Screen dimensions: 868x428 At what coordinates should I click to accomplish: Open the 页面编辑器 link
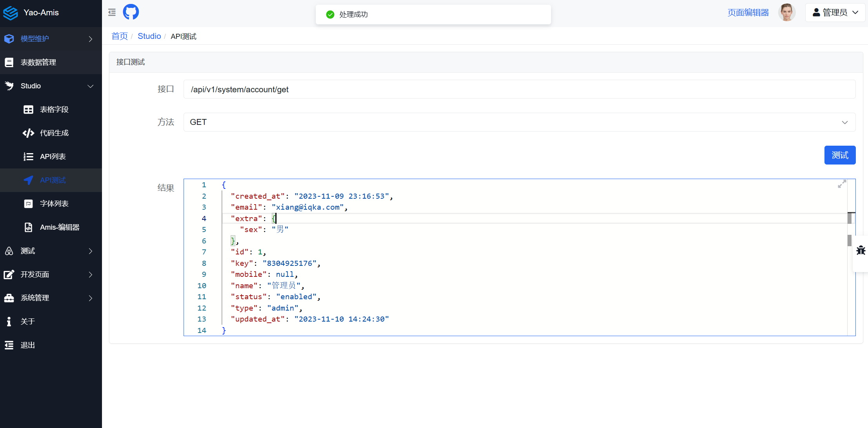pyautogui.click(x=748, y=13)
